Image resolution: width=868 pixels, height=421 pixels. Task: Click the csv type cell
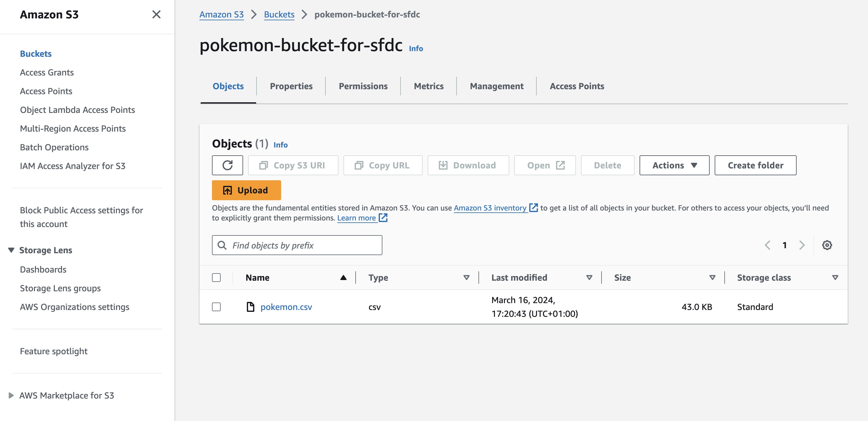(374, 307)
